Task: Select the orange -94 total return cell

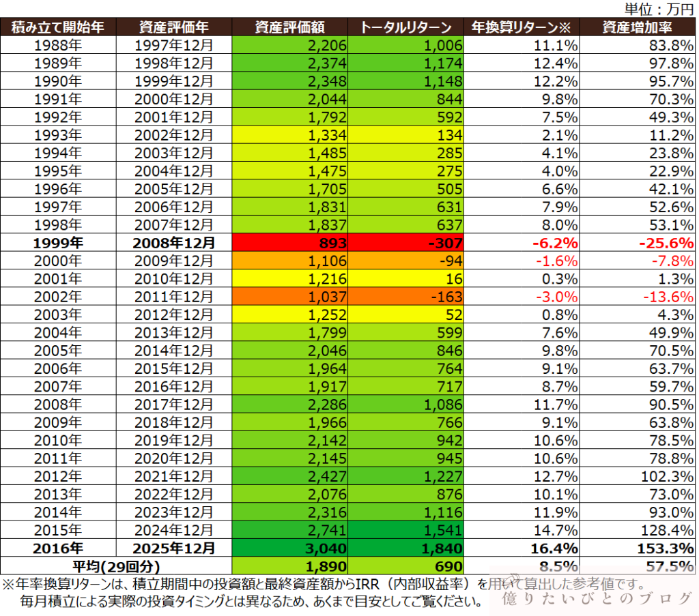Action: tap(406, 259)
